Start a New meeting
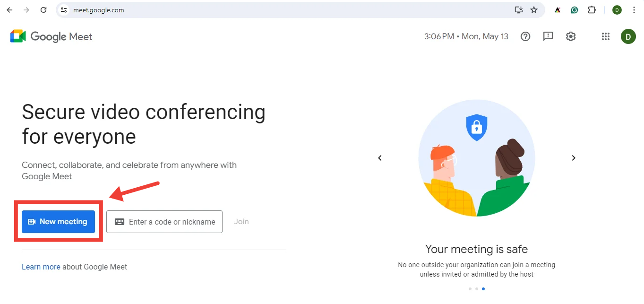 pyautogui.click(x=58, y=222)
